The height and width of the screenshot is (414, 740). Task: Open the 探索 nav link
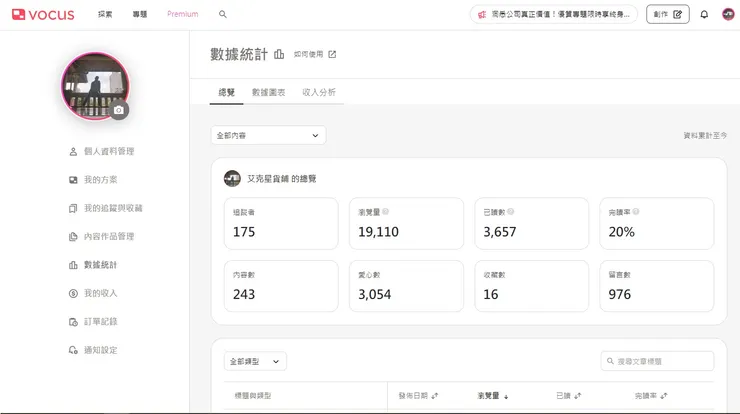pyautogui.click(x=105, y=14)
